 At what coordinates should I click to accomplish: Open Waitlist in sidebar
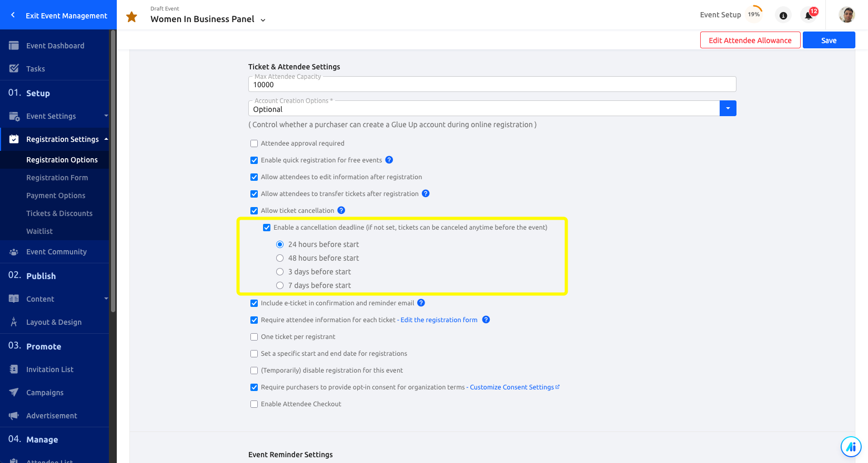point(39,231)
